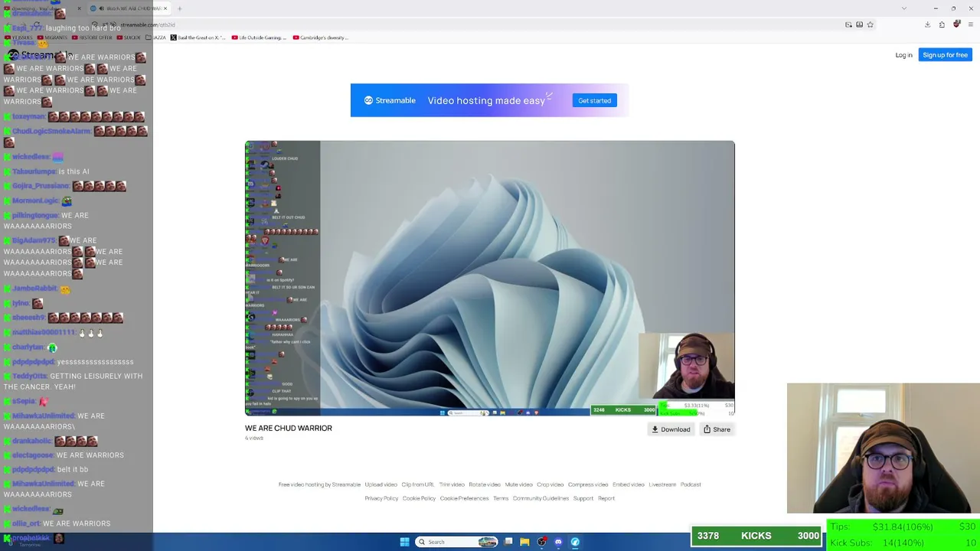Click the Sign up for free button
This screenshot has height=551, width=980.
coord(945,55)
